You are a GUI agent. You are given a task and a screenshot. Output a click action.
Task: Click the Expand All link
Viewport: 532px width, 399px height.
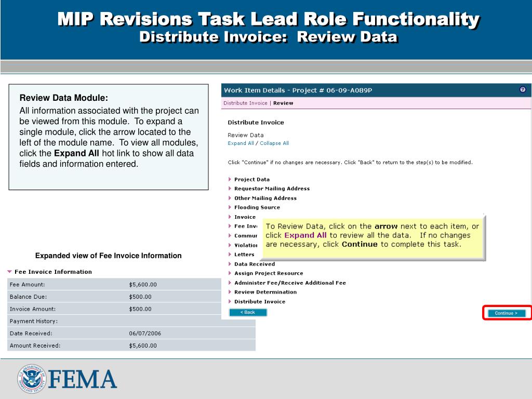[x=241, y=143]
